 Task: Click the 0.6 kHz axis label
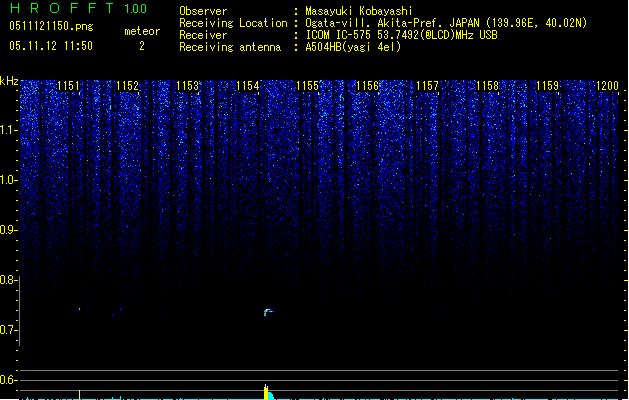(x=9, y=380)
